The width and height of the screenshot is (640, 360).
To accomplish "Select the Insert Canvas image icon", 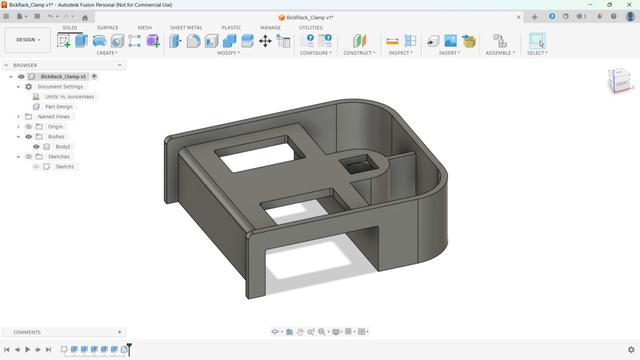I will [x=451, y=41].
